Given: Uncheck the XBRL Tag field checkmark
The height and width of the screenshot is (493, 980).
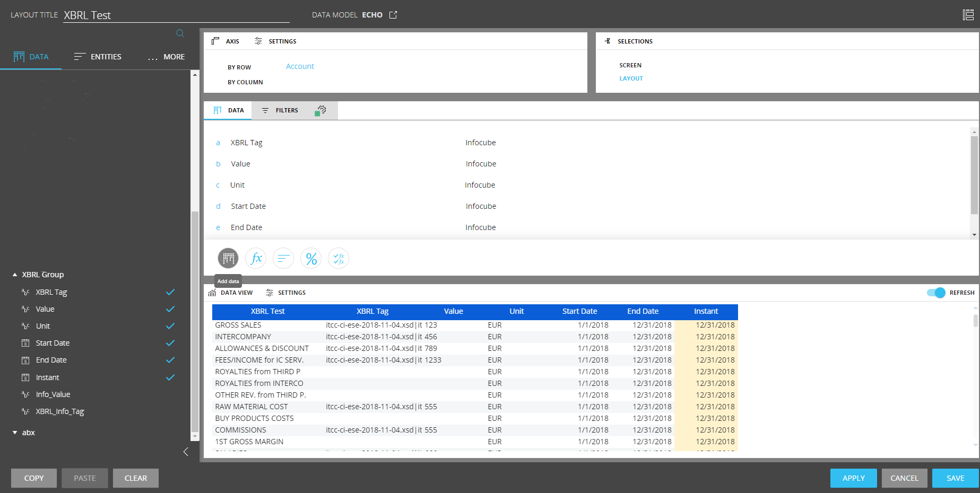Looking at the screenshot, I should coord(170,292).
